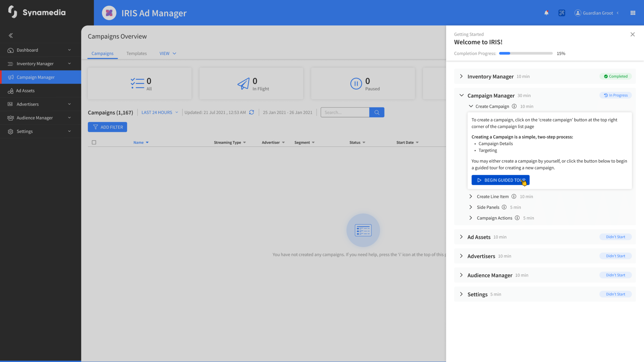This screenshot has width=644, height=362.
Task: Open the notifications bell icon
Action: [x=547, y=13]
